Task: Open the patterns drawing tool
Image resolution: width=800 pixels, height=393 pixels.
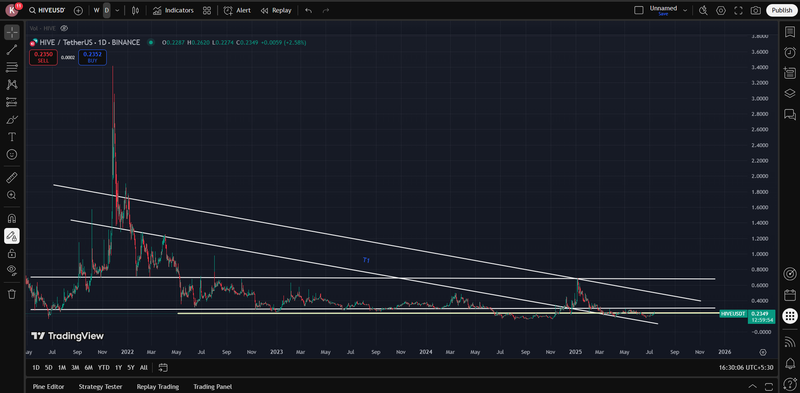Action: coord(12,84)
